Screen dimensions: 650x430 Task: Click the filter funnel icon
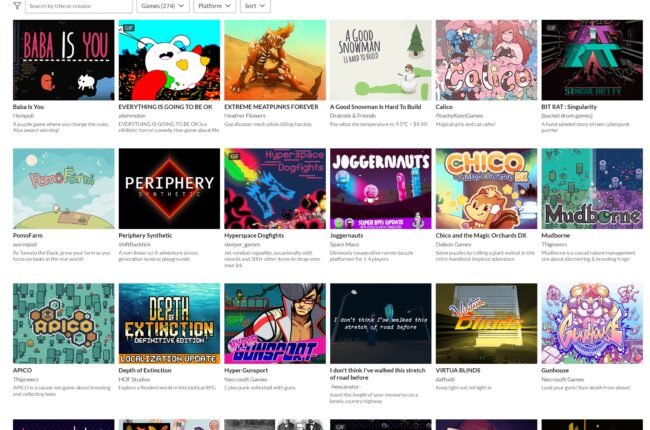pyautogui.click(x=17, y=6)
